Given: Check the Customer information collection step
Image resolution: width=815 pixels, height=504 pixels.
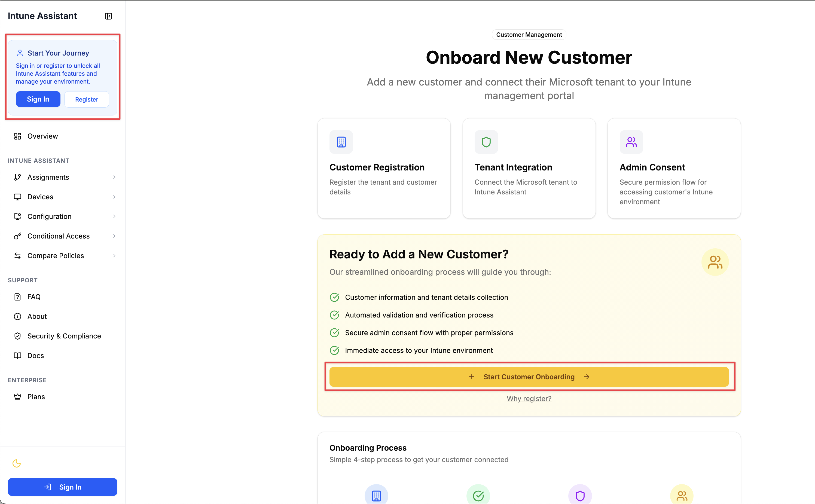Looking at the screenshot, I should tap(334, 297).
